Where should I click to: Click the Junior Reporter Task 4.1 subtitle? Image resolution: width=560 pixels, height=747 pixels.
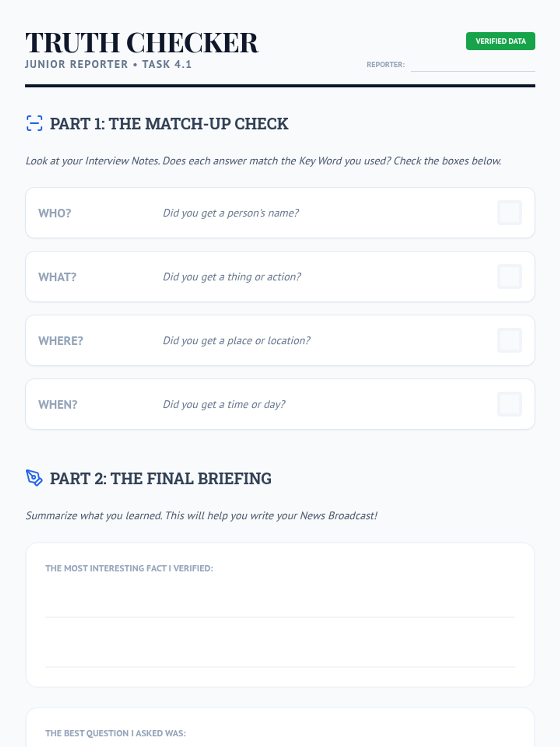[x=108, y=64]
